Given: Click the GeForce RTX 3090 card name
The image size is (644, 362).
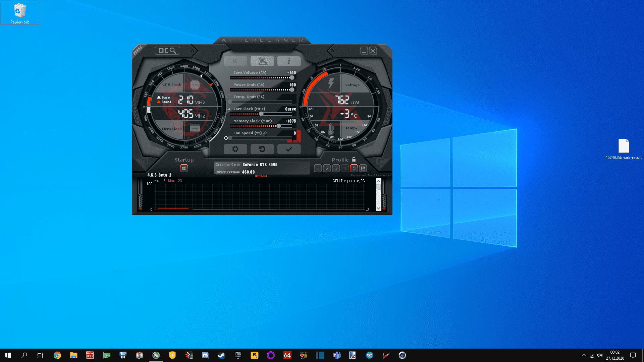Looking at the screenshot, I should coord(260,165).
